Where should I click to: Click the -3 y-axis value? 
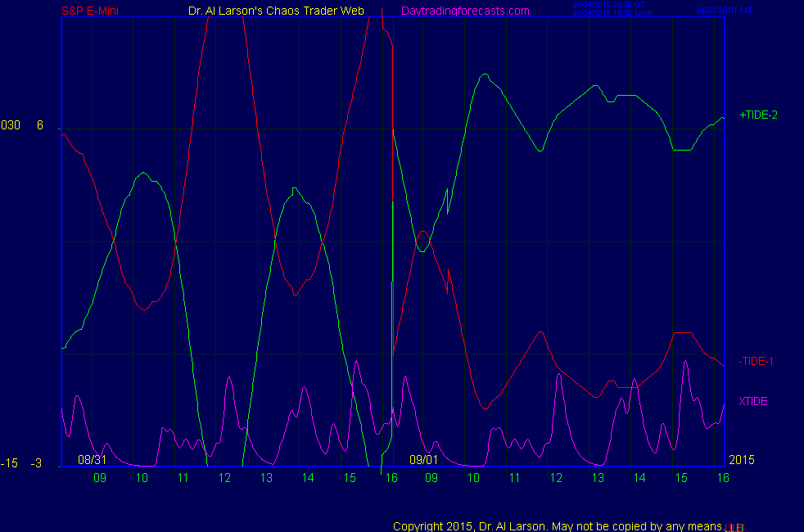click(36, 463)
